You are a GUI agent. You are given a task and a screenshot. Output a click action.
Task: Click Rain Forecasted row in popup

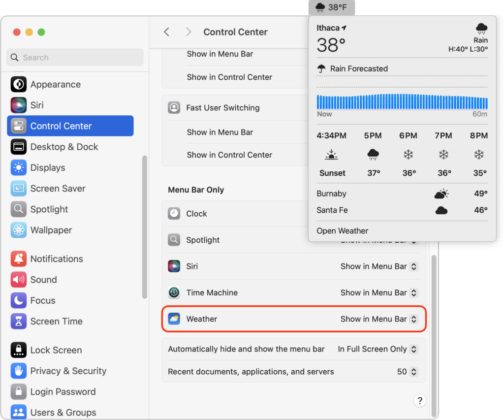402,68
